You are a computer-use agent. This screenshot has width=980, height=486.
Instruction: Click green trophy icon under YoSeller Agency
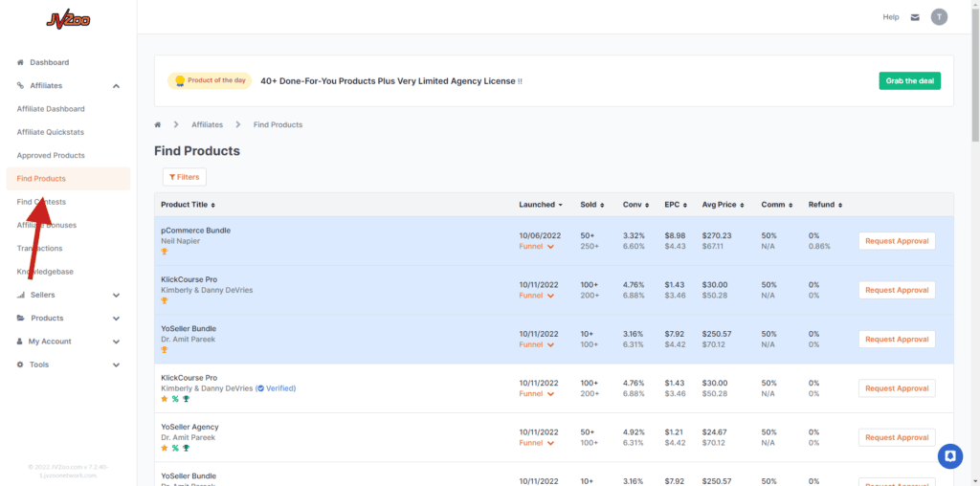(186, 448)
